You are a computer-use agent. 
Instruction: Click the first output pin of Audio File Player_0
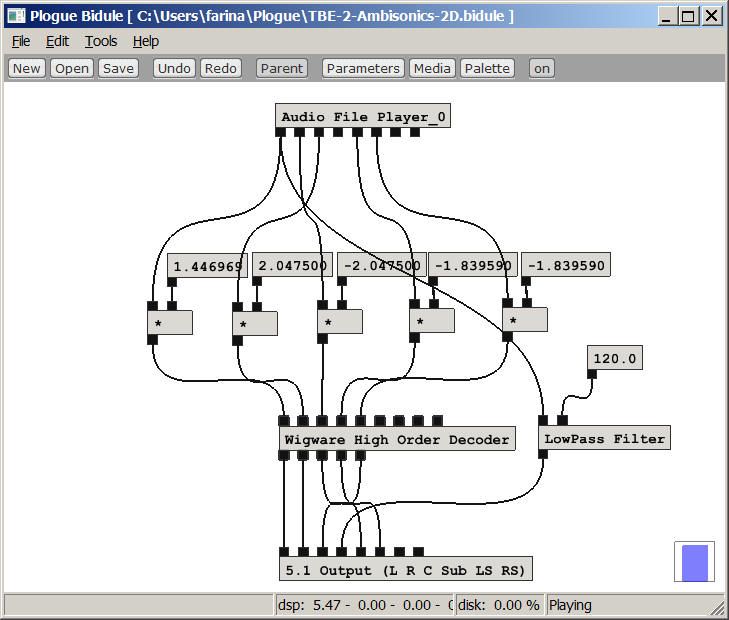[280, 132]
